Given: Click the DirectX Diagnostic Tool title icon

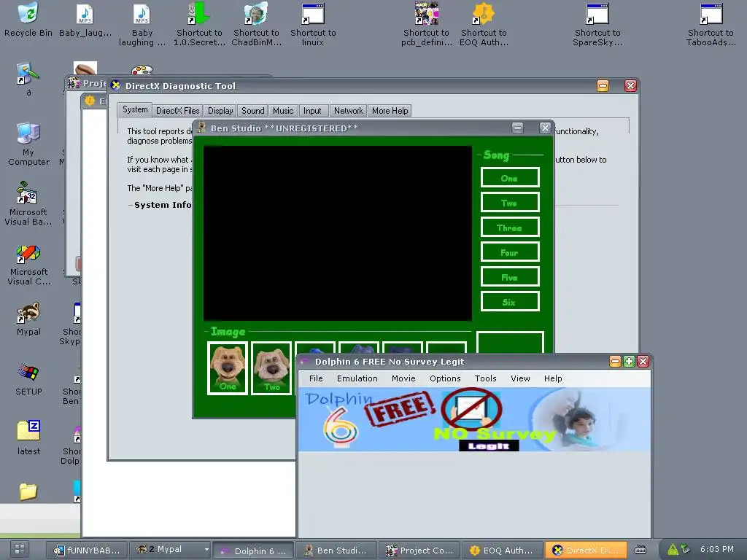Looking at the screenshot, I should (x=116, y=86).
